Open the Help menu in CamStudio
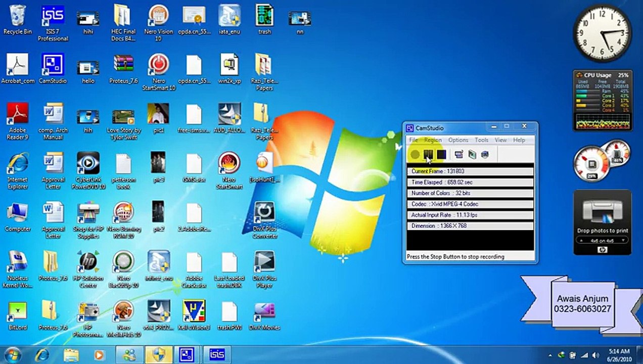Viewport: 643px width, 364px height. [519, 140]
